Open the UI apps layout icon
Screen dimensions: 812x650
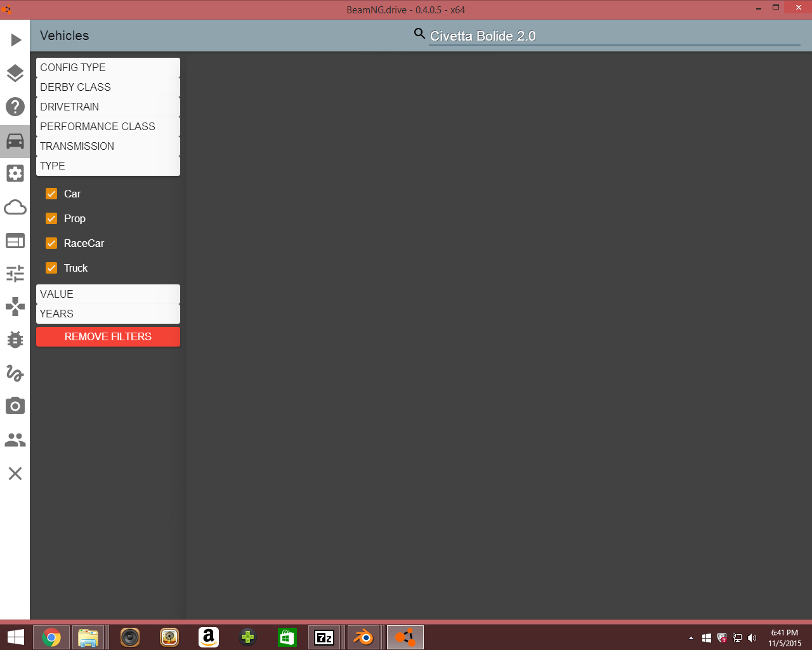point(15,241)
